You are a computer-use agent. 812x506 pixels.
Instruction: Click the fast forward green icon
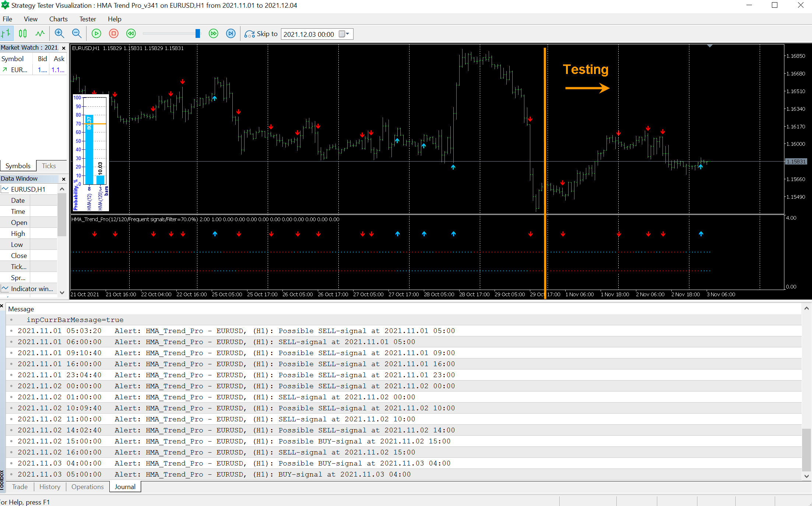[x=213, y=34]
